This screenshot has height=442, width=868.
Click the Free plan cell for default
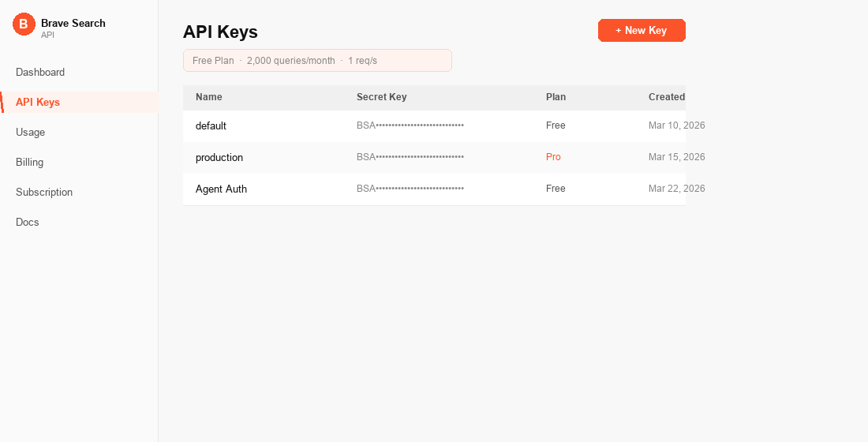(x=556, y=125)
